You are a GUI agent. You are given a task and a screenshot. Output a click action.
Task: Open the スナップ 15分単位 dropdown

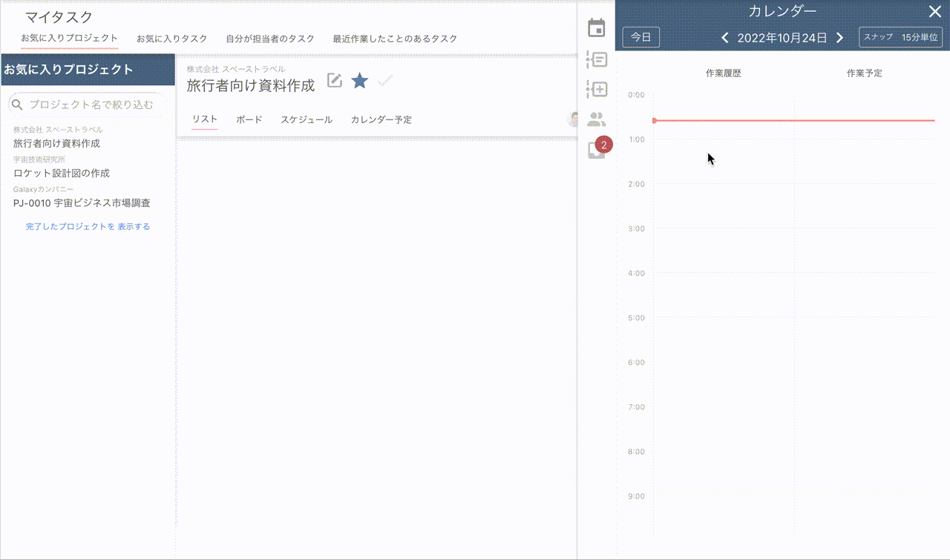pos(900,37)
